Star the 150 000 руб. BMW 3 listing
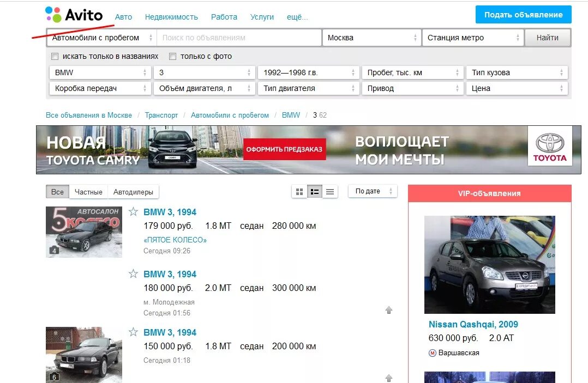588x383 pixels. [133, 332]
